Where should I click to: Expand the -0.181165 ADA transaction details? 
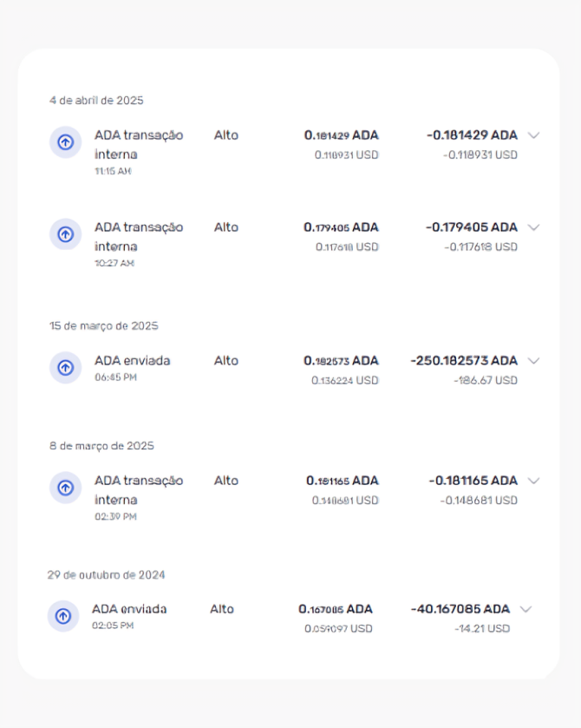point(534,481)
